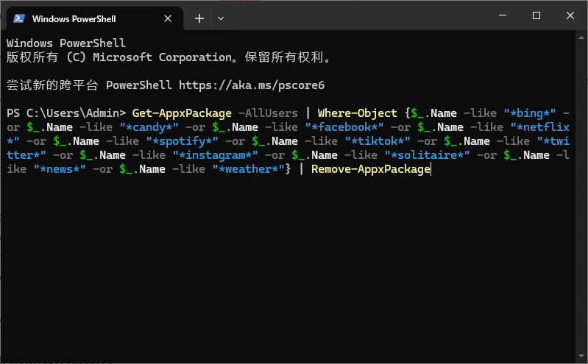Viewport: 588px width, 364px height.
Task: Close the terminal window
Action: pos(570,15)
